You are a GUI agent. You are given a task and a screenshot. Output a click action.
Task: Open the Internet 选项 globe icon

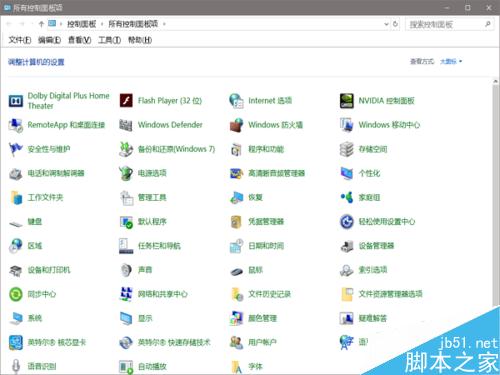point(236,100)
